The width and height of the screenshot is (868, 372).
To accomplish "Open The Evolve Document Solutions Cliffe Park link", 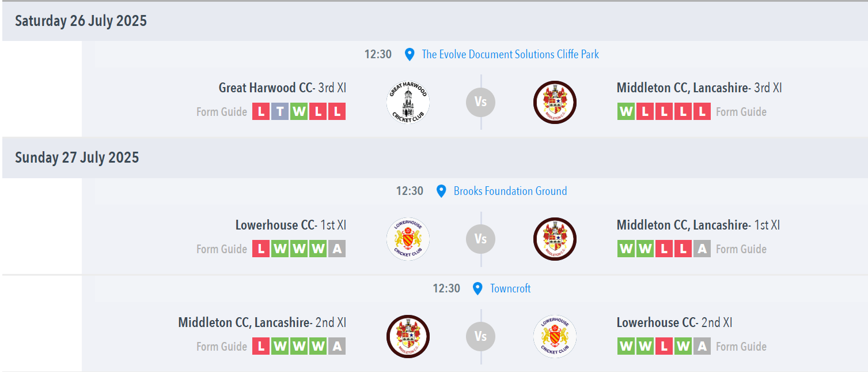I will 510,54.
